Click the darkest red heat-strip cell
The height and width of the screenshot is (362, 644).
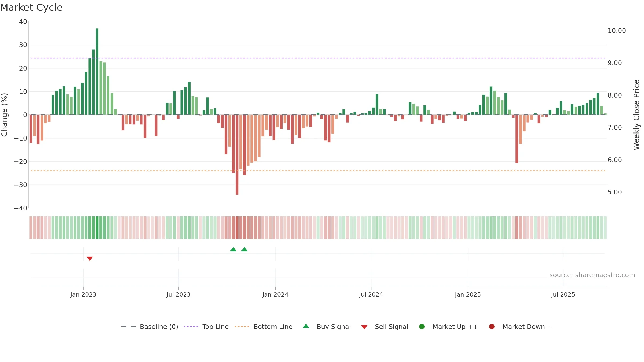(237, 228)
